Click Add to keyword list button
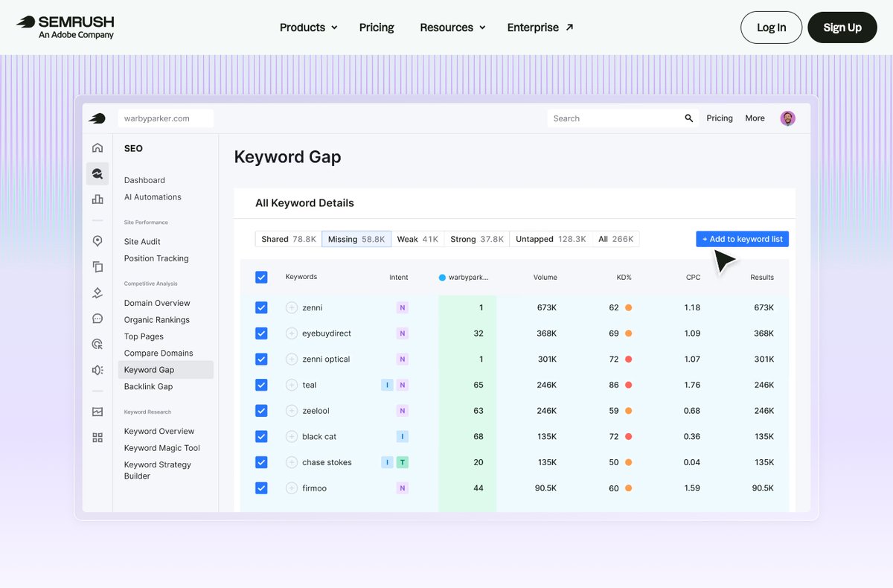 (x=743, y=239)
